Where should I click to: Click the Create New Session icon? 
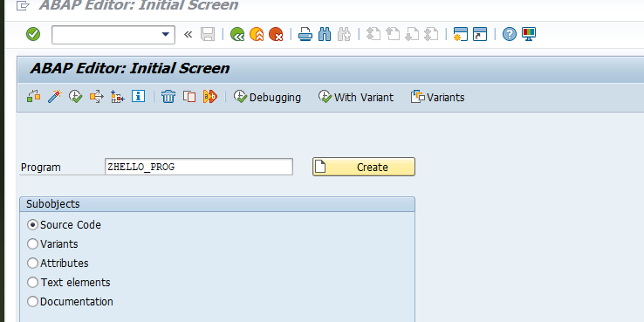tap(461, 34)
